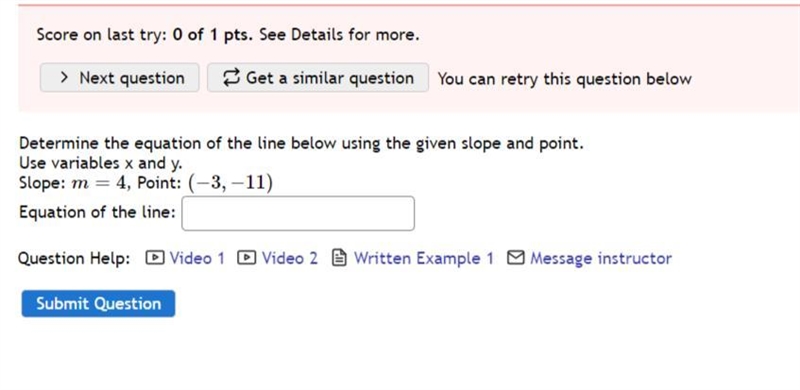Click the play icon next to Video 1
The height and width of the screenshot is (390, 800).
click(x=155, y=258)
